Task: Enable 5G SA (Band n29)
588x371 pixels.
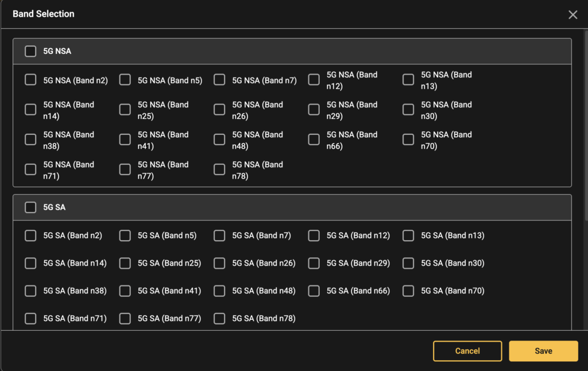Action: pyautogui.click(x=314, y=264)
